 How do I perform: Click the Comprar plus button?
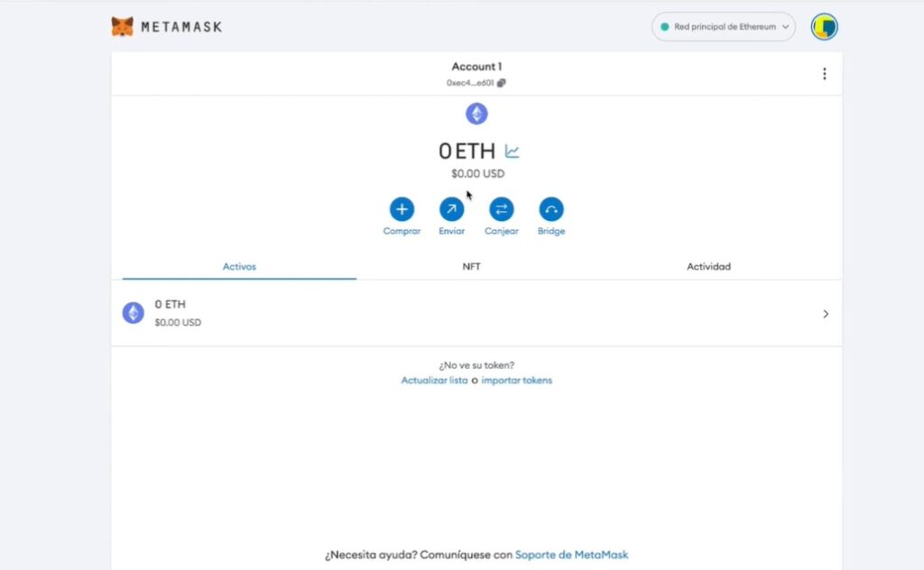pyautogui.click(x=402, y=209)
